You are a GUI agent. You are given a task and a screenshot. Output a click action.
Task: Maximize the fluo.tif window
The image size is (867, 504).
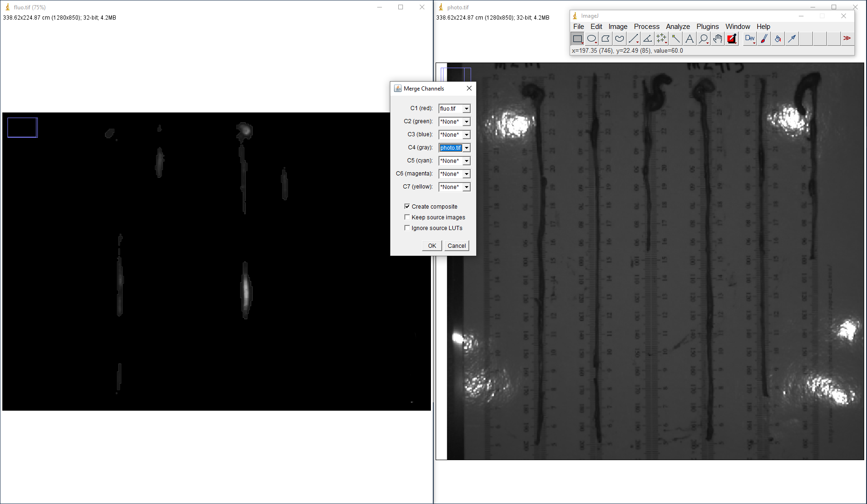coord(401,7)
